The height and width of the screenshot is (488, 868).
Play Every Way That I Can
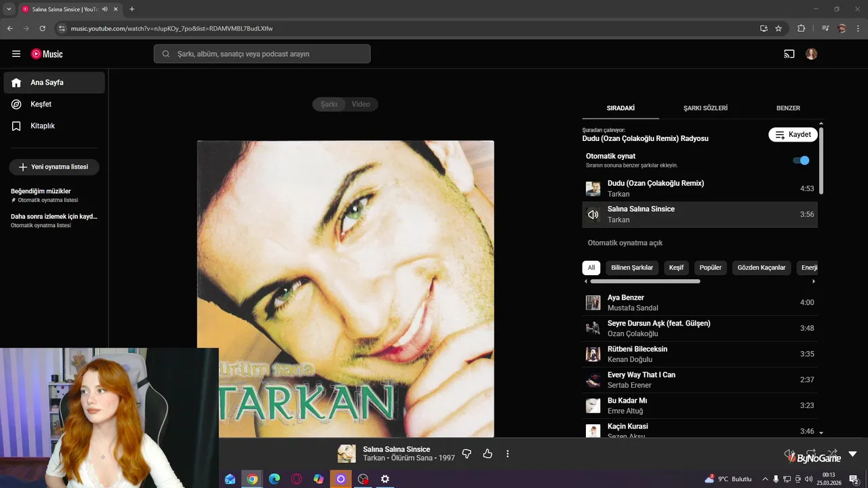(700, 380)
